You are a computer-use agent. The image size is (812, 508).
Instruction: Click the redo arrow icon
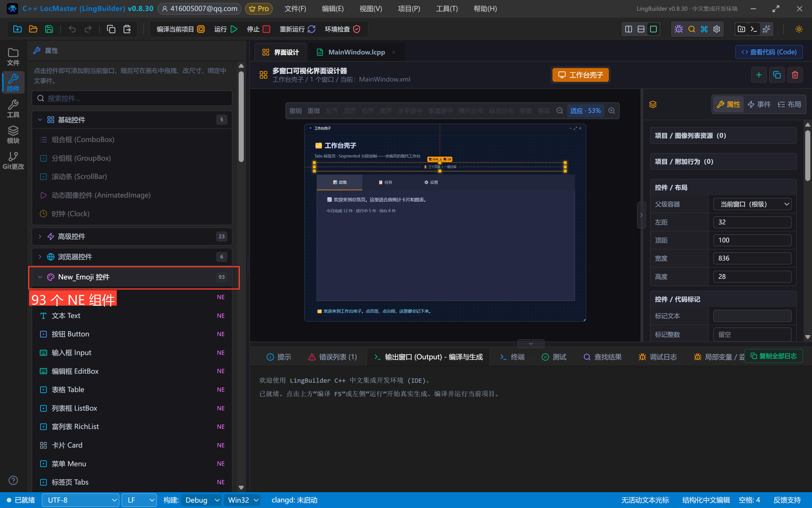tap(88, 29)
